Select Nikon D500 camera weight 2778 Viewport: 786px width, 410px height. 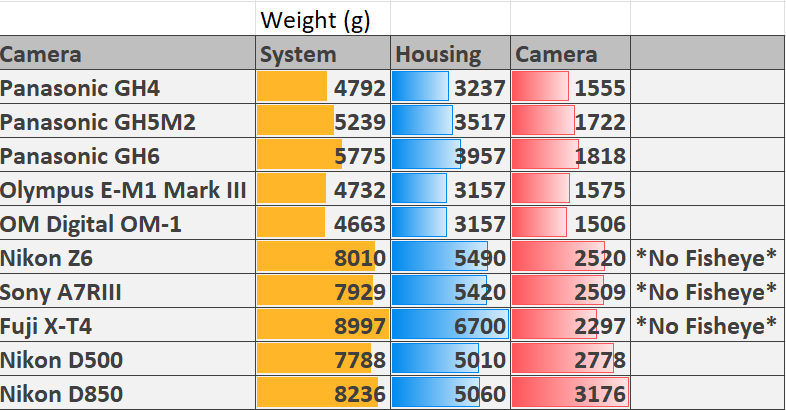coord(570,359)
